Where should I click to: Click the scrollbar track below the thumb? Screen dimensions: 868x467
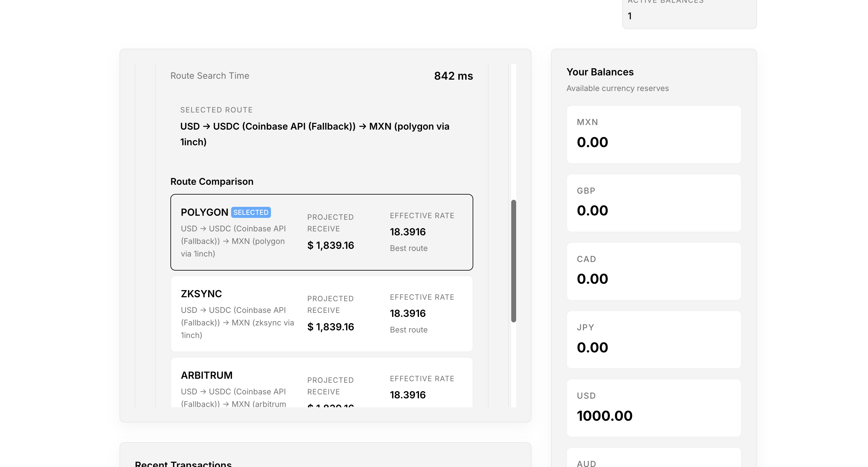tap(513, 364)
